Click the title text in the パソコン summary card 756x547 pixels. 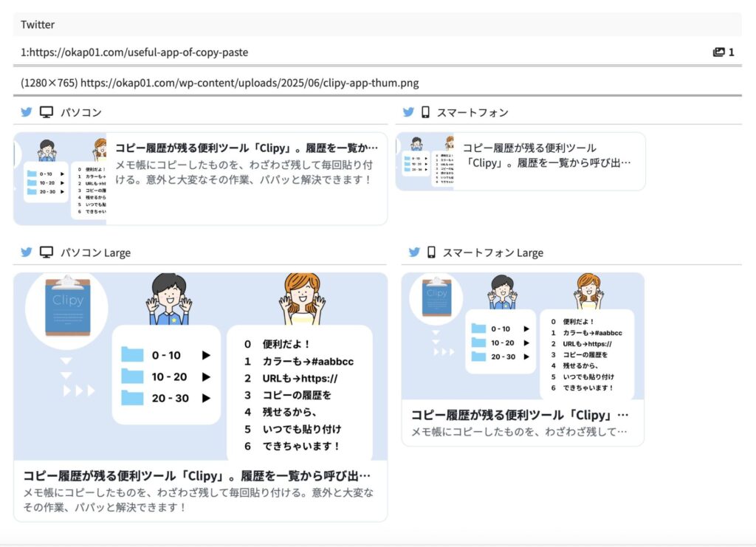click(247, 148)
